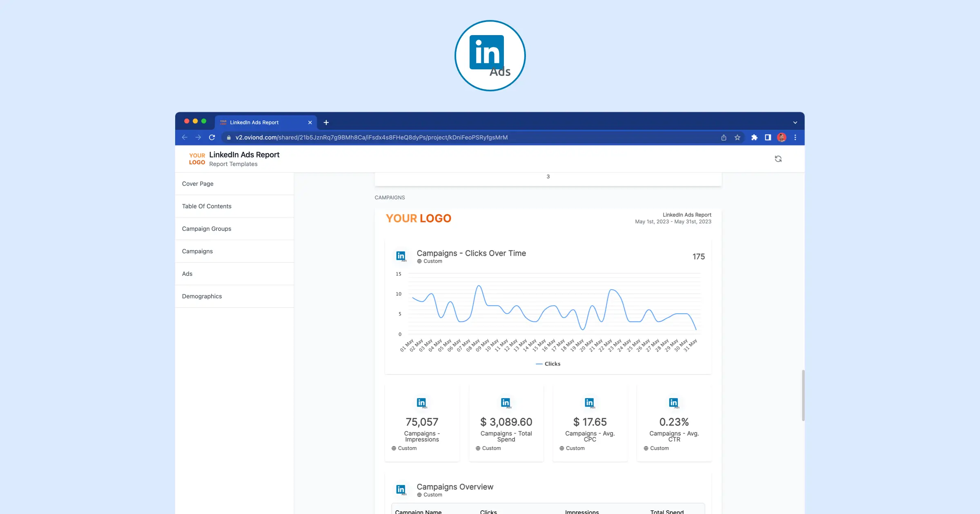The width and height of the screenshot is (980, 514).
Task: Select the LinkedIn Ads Report browser tab
Action: [x=266, y=122]
